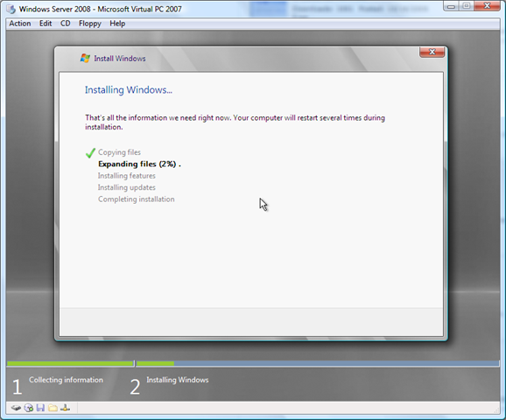Click the 'Install Windows' dialog title
Viewport: 506px width, 420px height.
tap(120, 59)
